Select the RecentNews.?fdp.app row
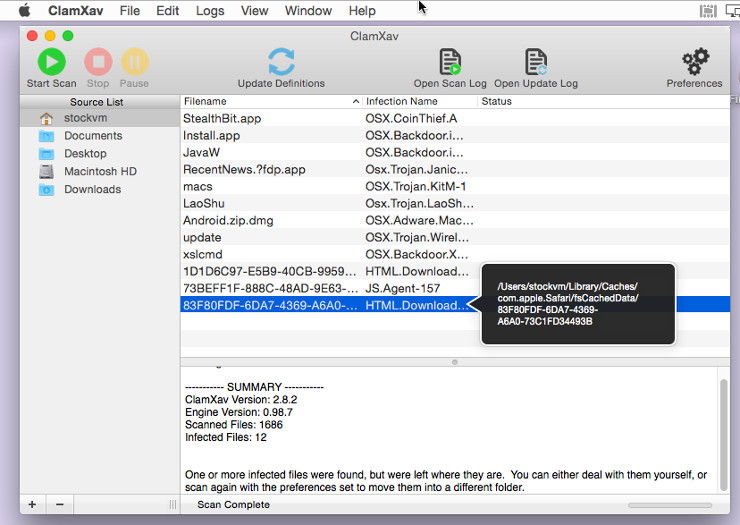 (x=455, y=169)
